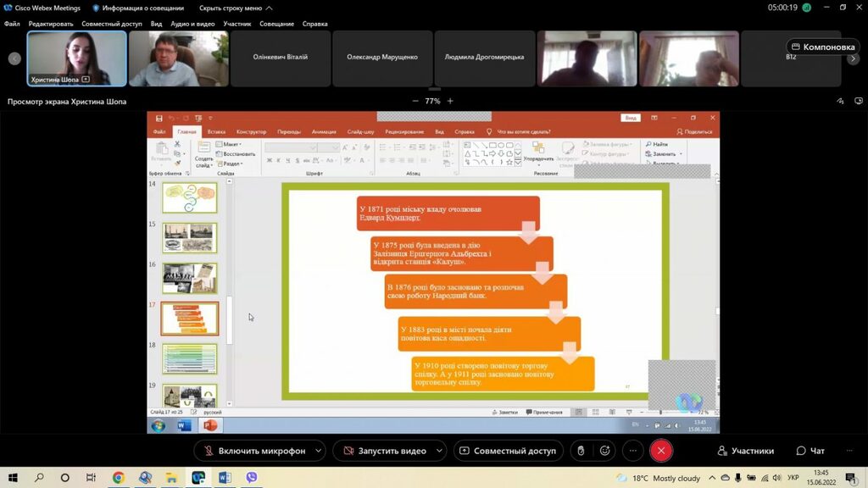Screen dimensions: 868x488
Task: Open the Участники participants panel
Action: click(x=745, y=451)
